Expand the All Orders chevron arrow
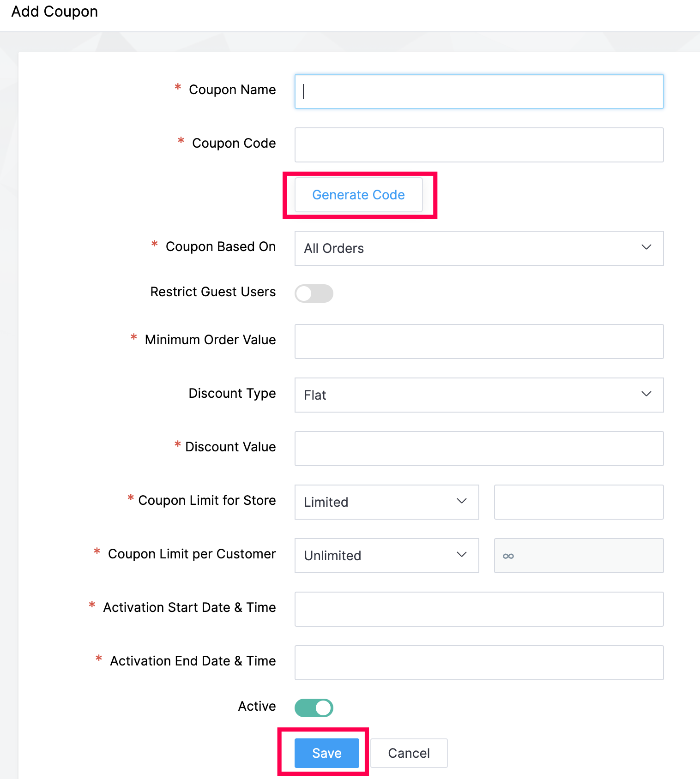700x779 pixels. pos(646,247)
